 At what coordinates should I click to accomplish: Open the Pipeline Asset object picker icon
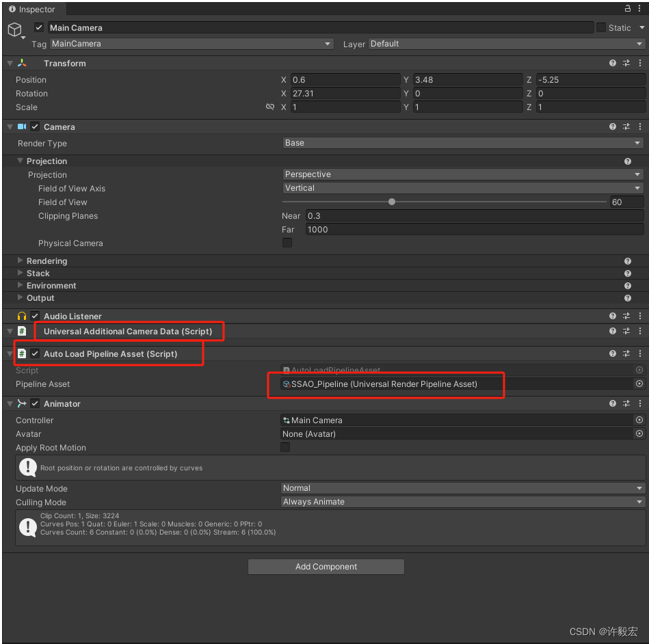639,384
